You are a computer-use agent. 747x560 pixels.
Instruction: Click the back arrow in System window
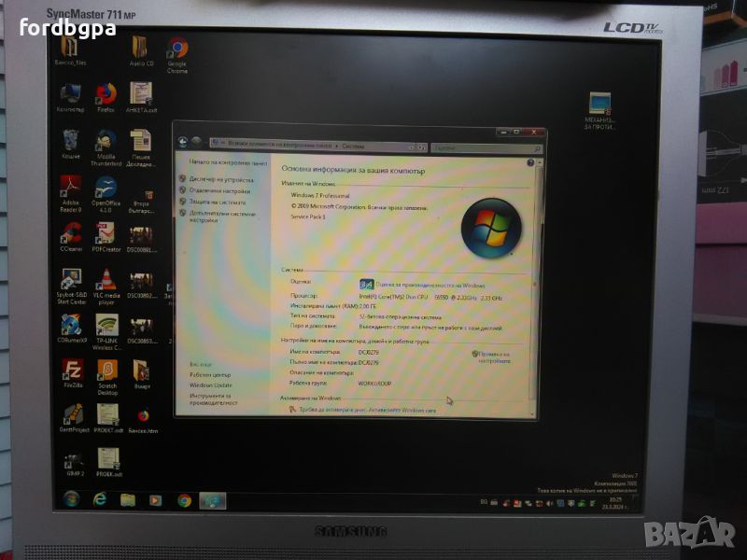(x=184, y=142)
